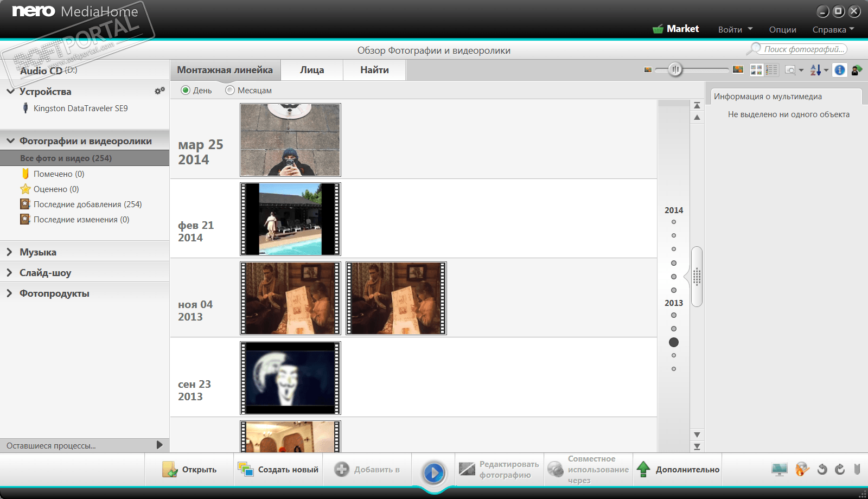
Task: Click Редактировать фотографию button
Action: pos(500,470)
